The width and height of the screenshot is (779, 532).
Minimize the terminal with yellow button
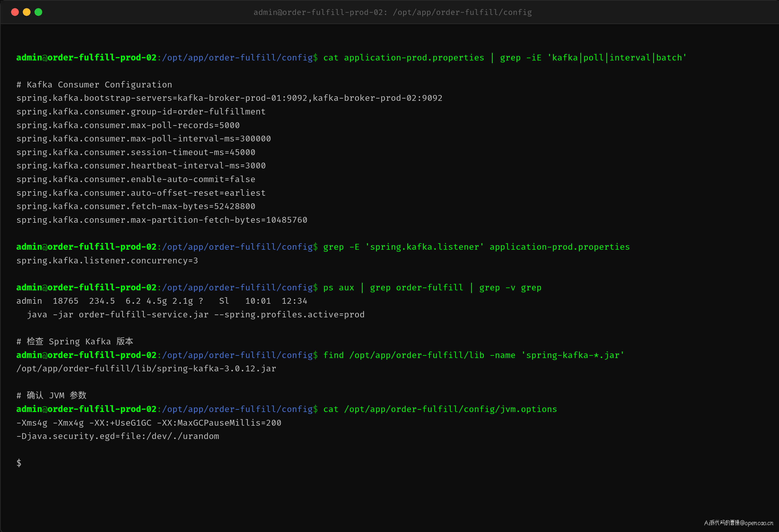click(x=26, y=12)
